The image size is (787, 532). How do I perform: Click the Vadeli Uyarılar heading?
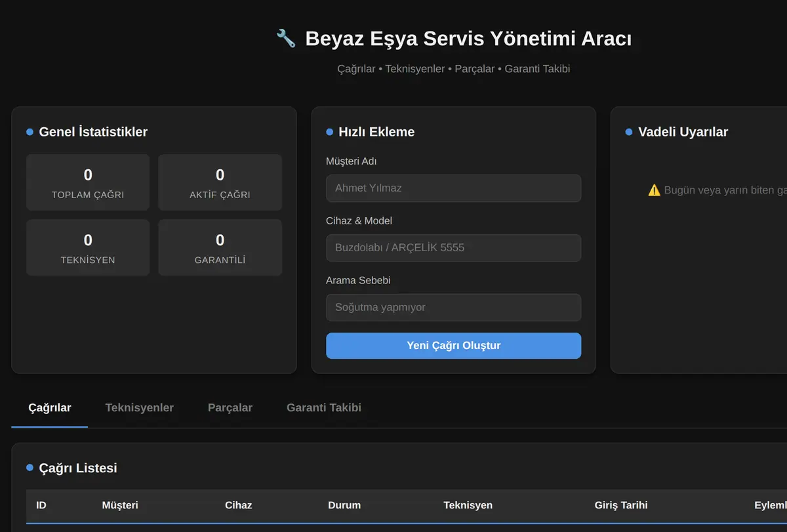coord(683,132)
